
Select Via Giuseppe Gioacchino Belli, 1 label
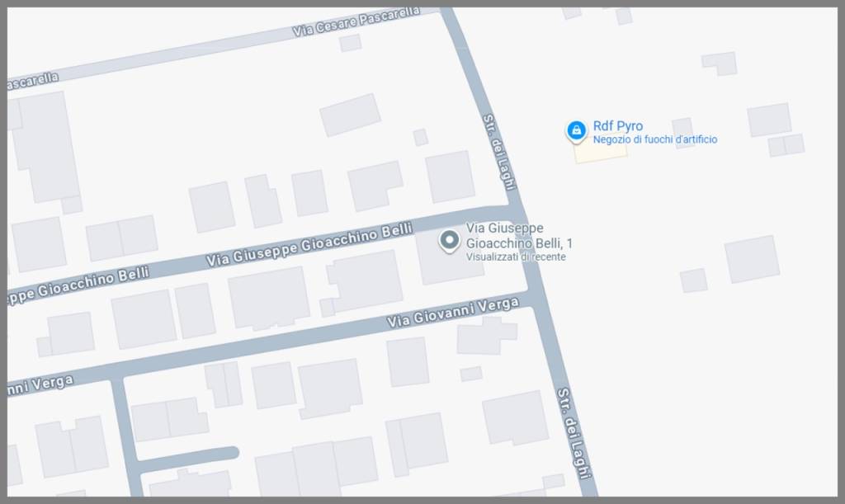coord(519,236)
